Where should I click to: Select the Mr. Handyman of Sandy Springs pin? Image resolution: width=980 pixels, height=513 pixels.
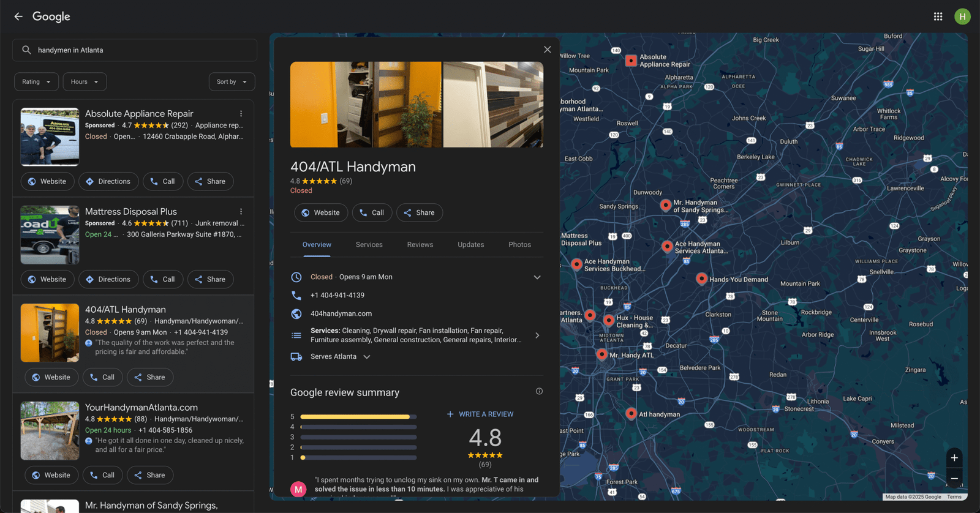[x=666, y=205]
